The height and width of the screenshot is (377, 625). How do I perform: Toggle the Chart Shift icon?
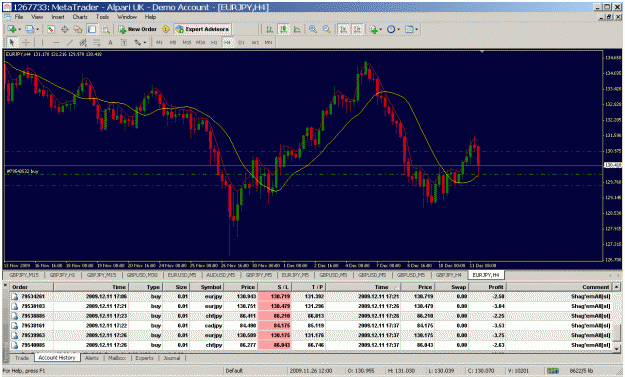click(x=357, y=29)
